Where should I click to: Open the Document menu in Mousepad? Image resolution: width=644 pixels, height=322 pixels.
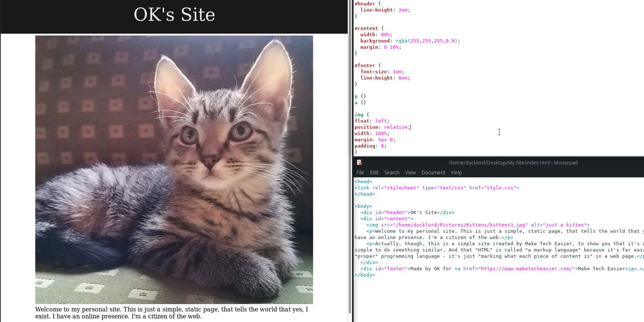click(x=433, y=172)
